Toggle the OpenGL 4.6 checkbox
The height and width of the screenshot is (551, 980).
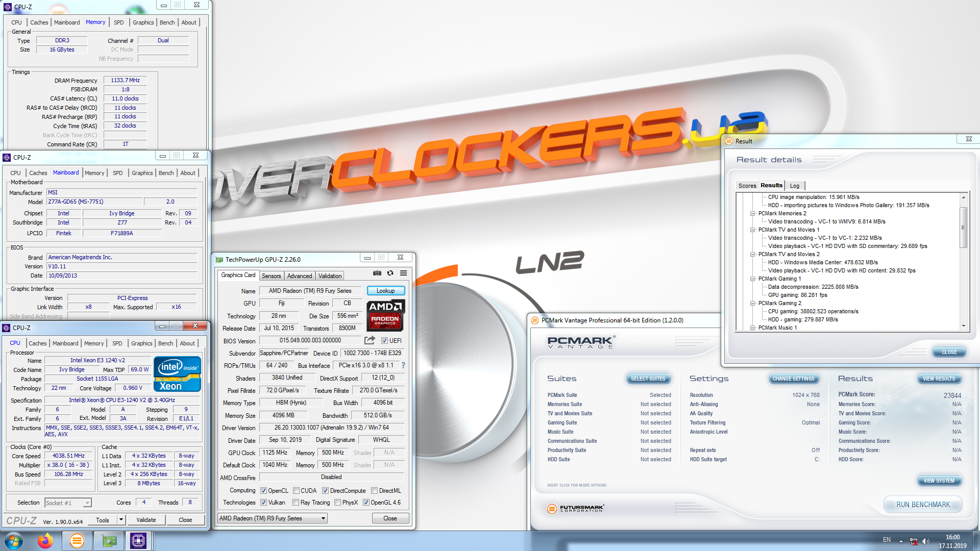(x=366, y=503)
